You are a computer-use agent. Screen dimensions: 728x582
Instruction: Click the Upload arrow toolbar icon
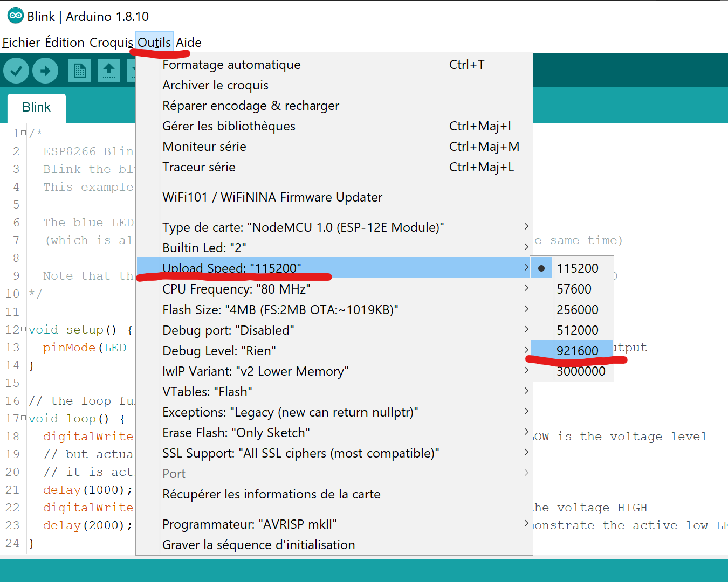tap(45, 71)
